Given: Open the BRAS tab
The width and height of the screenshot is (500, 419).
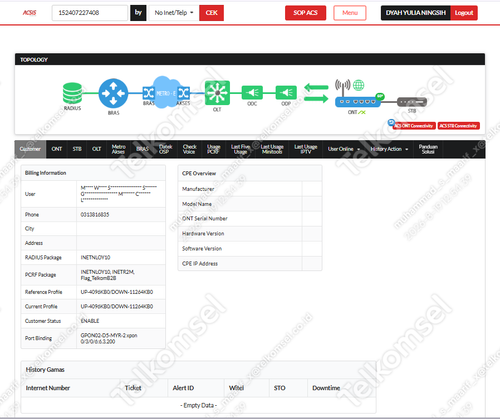Looking at the screenshot, I should click(142, 149).
